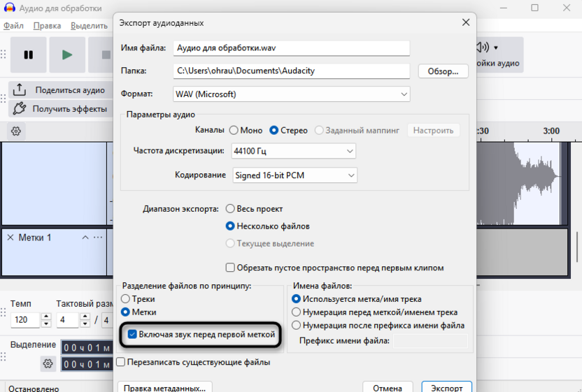Image resolution: width=582 pixels, height=392 pixels.
Task: Click the Share audio upload icon
Action: pos(20,89)
